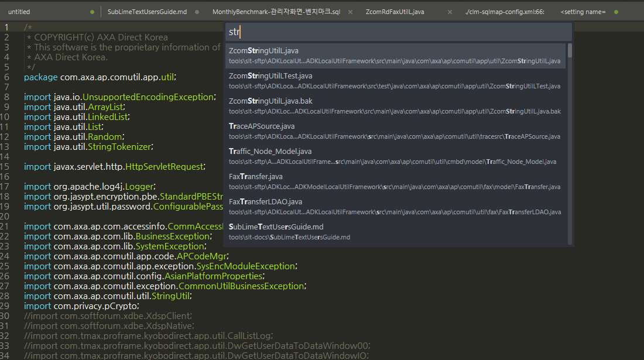Switch to the ZcomRdFaxUtilL.java tab
This screenshot has height=360, width=644.
tap(395, 12)
